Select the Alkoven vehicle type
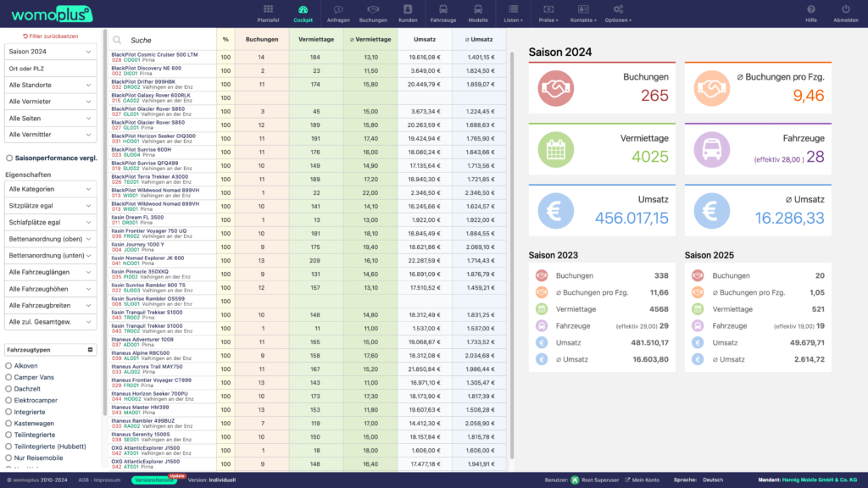The height and width of the screenshot is (488, 868). (9, 366)
